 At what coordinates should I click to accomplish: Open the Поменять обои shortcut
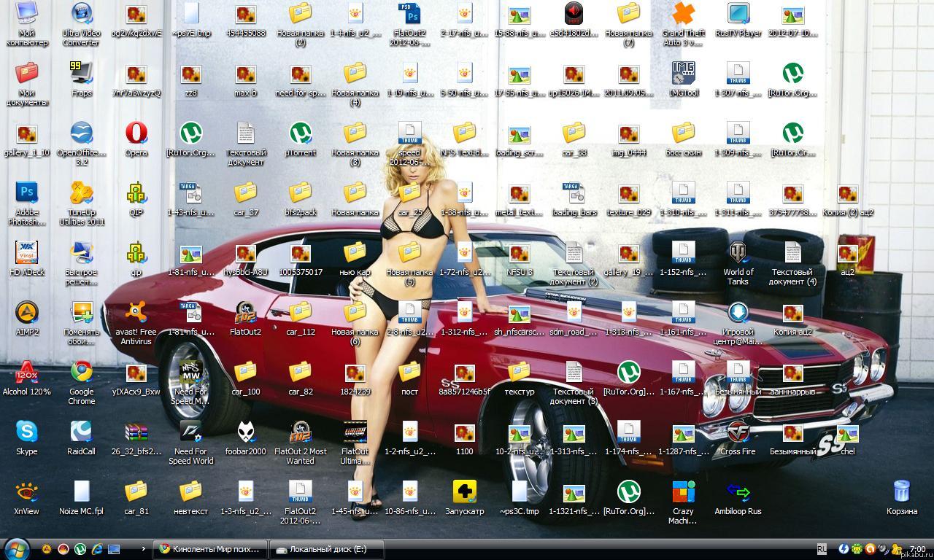(82, 322)
